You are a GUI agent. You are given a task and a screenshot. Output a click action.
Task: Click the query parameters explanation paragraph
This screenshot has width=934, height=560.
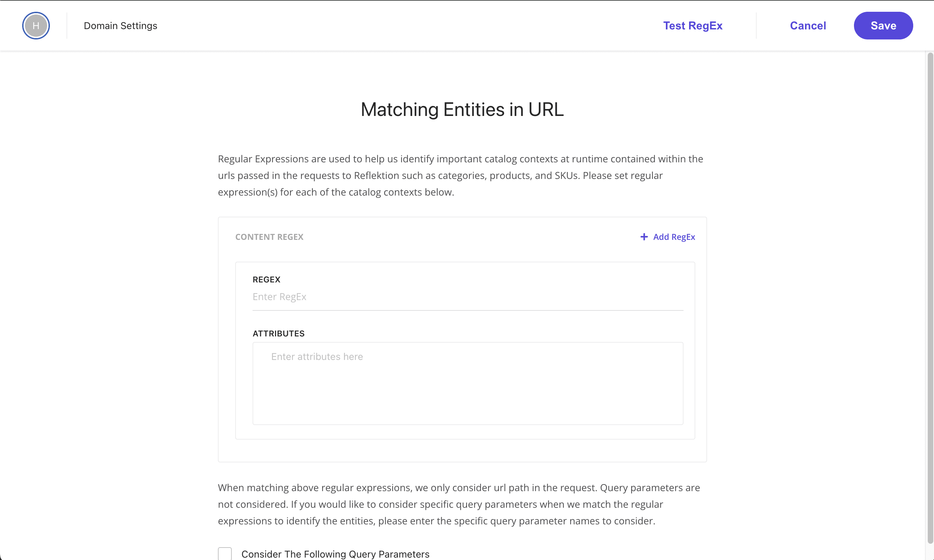click(x=459, y=504)
